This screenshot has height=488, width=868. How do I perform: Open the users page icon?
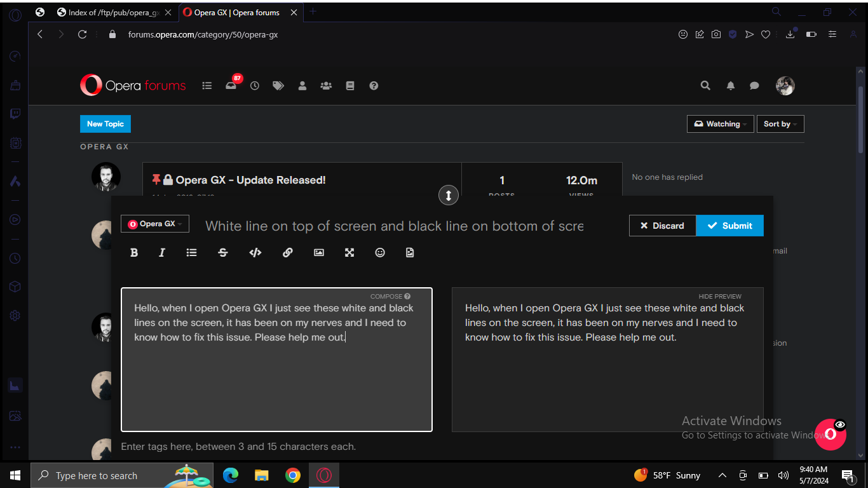[x=302, y=86]
